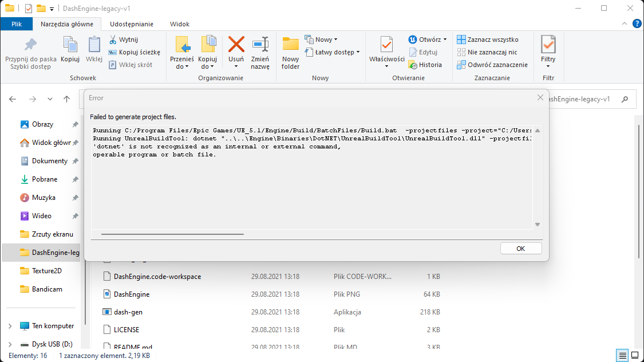Click the Kopiuj copy icon
644x362 pixels.
70,44
